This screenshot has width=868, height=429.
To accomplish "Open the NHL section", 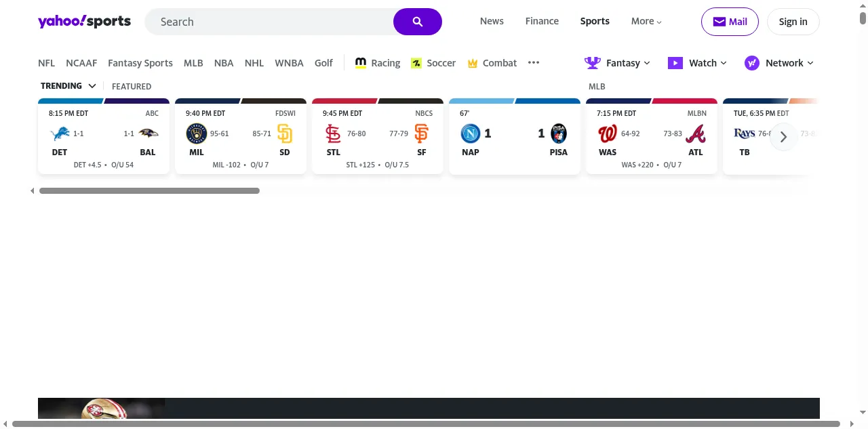I will pyautogui.click(x=254, y=63).
